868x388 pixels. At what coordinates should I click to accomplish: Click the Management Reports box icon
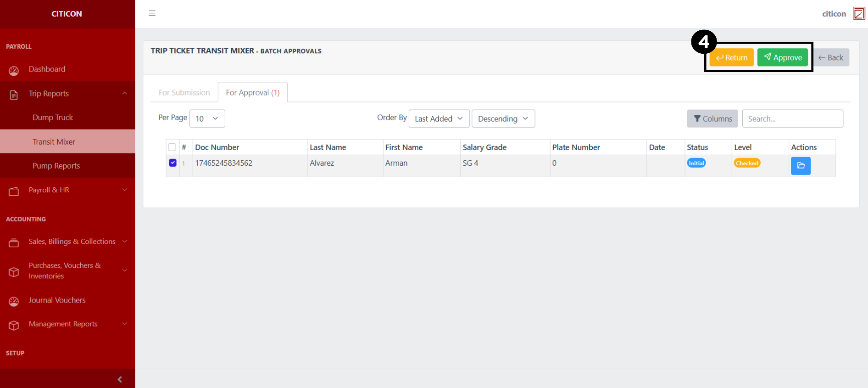(x=14, y=325)
